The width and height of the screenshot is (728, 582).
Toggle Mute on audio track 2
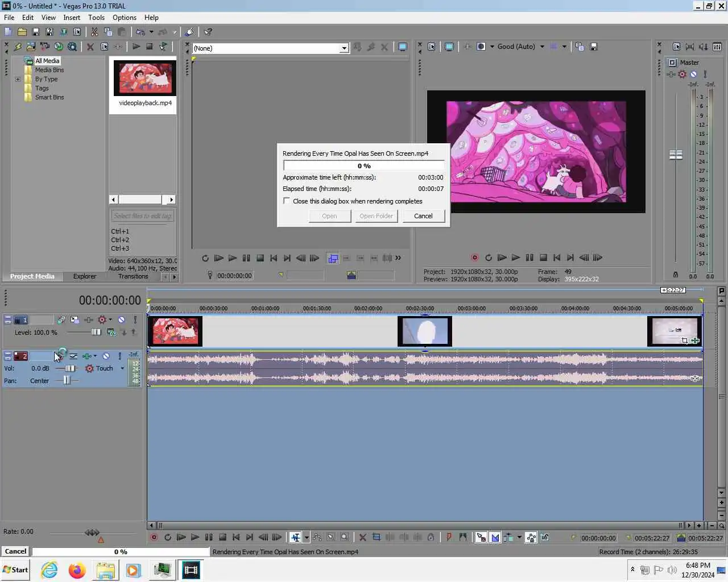(x=106, y=356)
